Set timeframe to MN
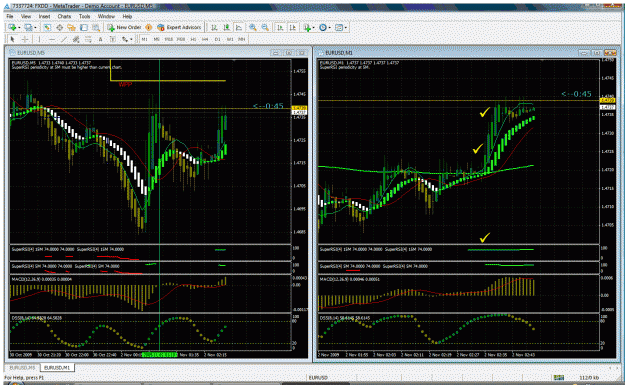625x385 pixels. pyautogui.click(x=242, y=39)
